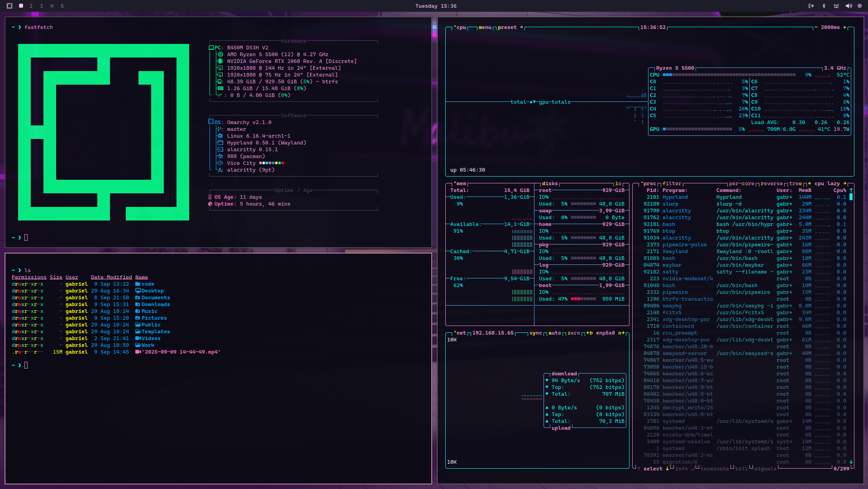The width and height of the screenshot is (868, 489).
Task: Click the Bluetooth icon in the top bar
Action: click(x=824, y=6)
